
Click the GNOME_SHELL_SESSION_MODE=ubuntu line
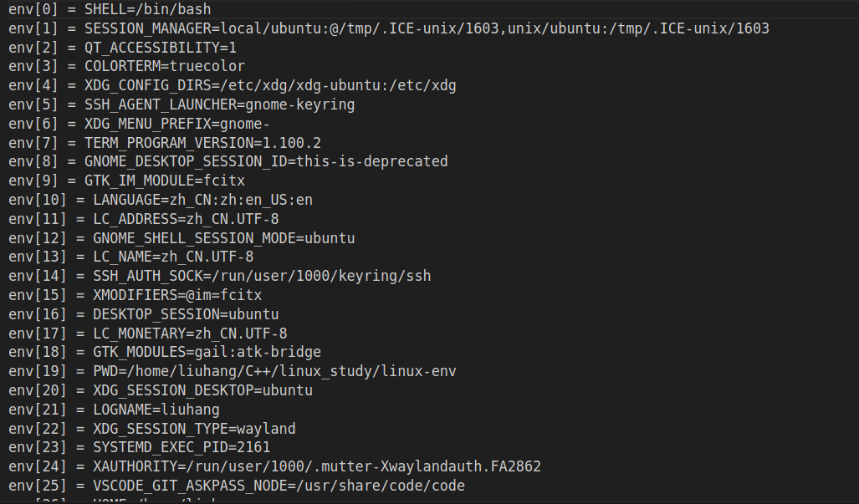tap(182, 238)
